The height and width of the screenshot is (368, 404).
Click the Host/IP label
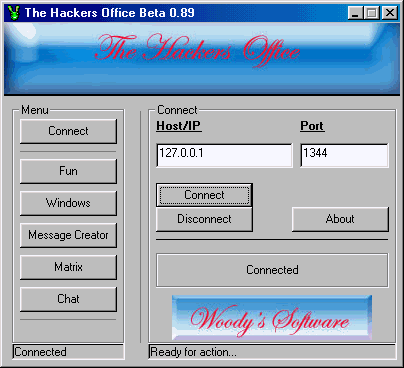coord(179,126)
